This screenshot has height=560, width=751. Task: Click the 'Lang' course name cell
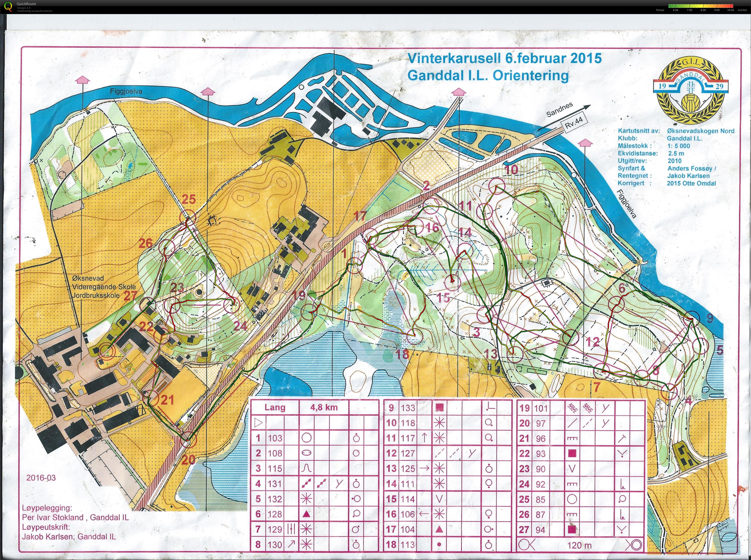click(x=275, y=407)
